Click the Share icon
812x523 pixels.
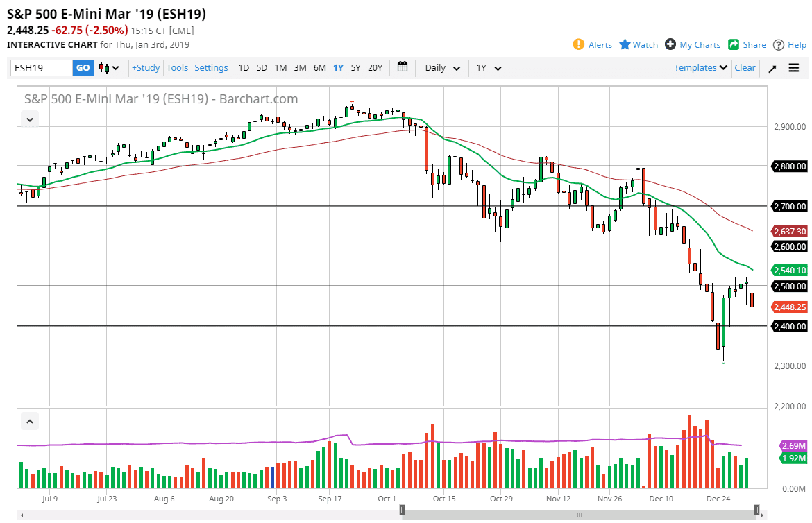tap(735, 44)
